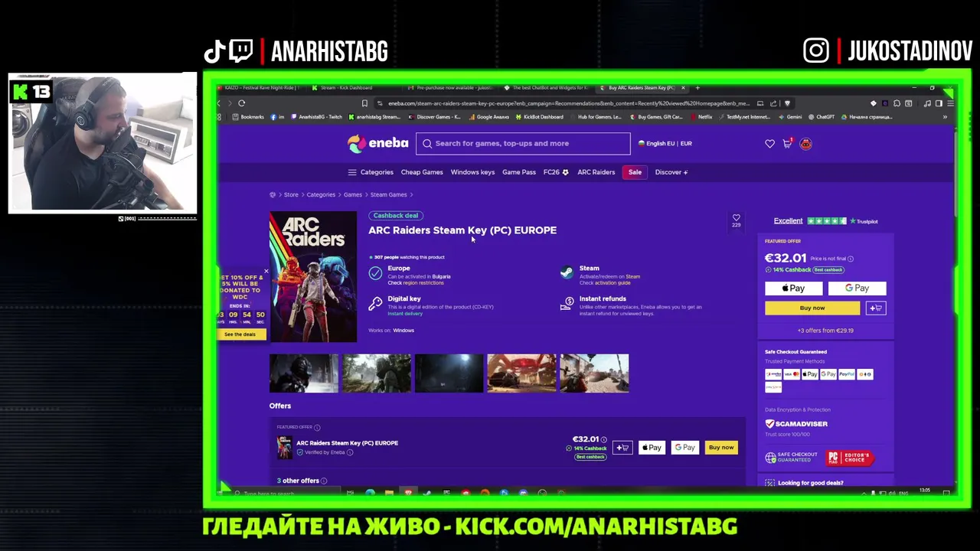Open the user profile avatar
980x551 pixels.
[805, 143]
